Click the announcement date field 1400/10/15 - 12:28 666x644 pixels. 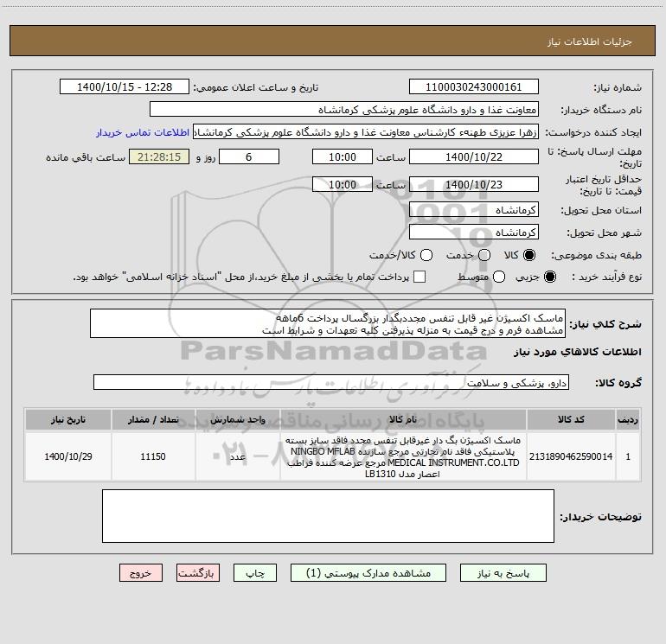tap(125, 86)
